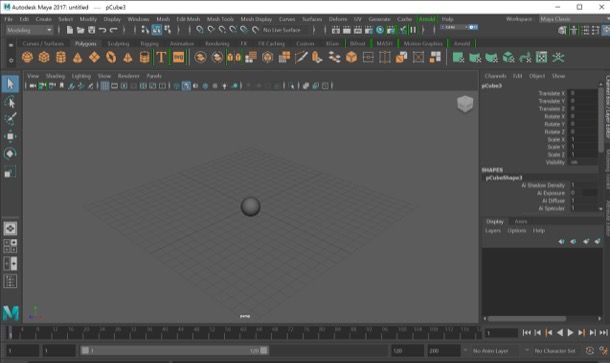Collapse the selection mode status line section

tap(135, 30)
